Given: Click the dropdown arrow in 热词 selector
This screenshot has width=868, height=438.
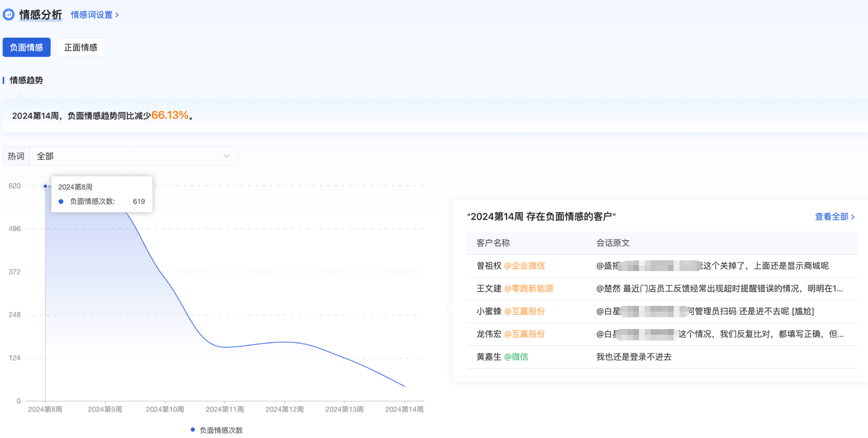Looking at the screenshot, I should (226, 156).
